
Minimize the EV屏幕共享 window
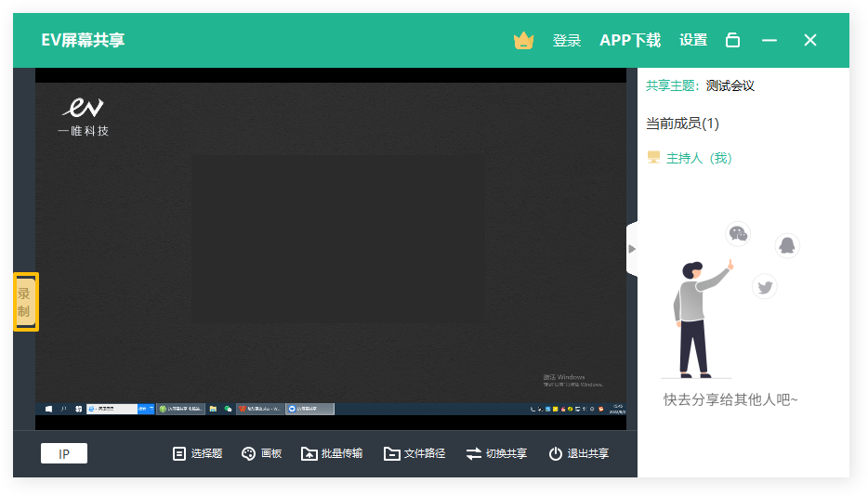click(x=769, y=40)
